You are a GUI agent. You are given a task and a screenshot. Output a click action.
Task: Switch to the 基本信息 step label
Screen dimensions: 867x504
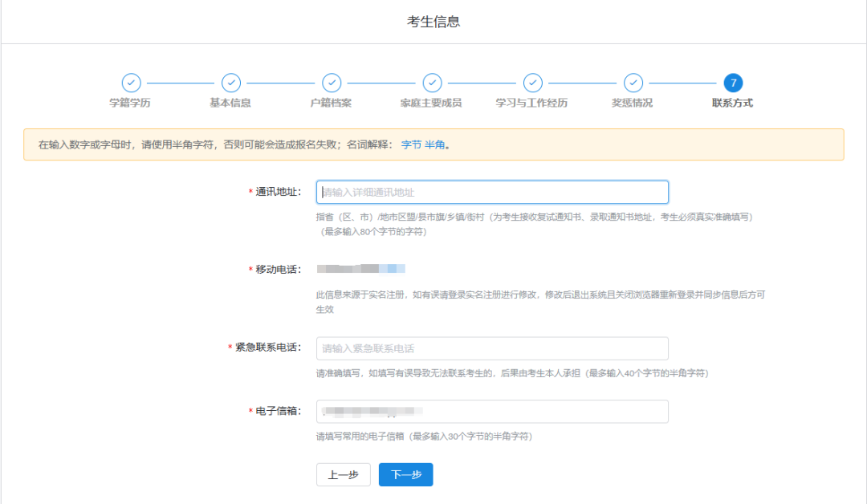(231, 104)
